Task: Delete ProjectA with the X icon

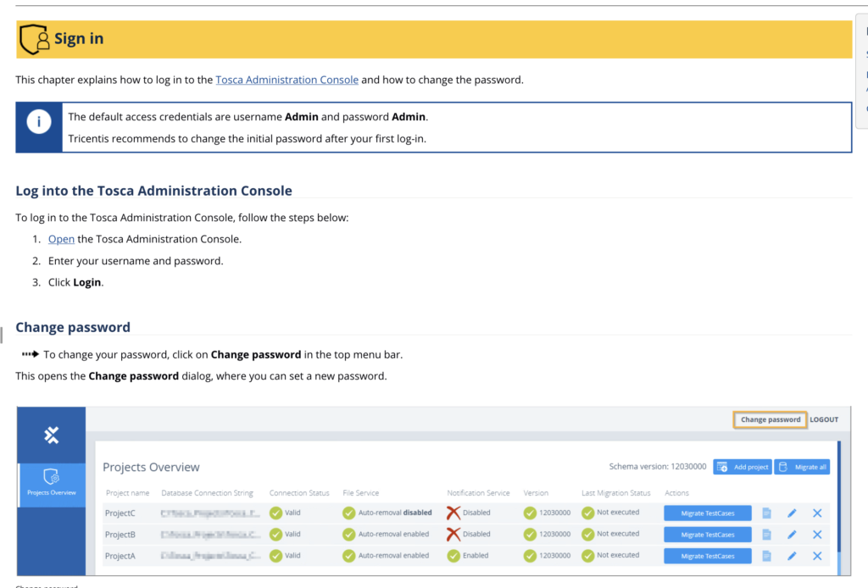Action: click(x=817, y=556)
